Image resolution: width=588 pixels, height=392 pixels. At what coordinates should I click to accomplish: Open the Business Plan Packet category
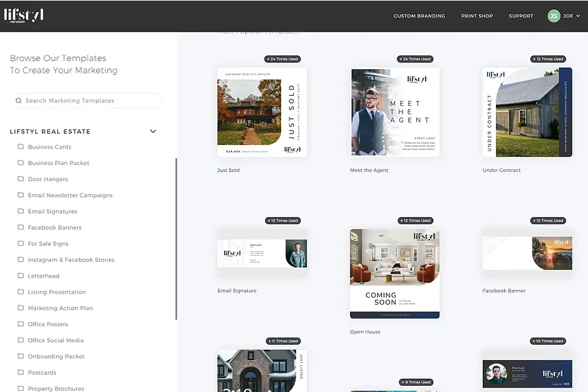[58, 163]
